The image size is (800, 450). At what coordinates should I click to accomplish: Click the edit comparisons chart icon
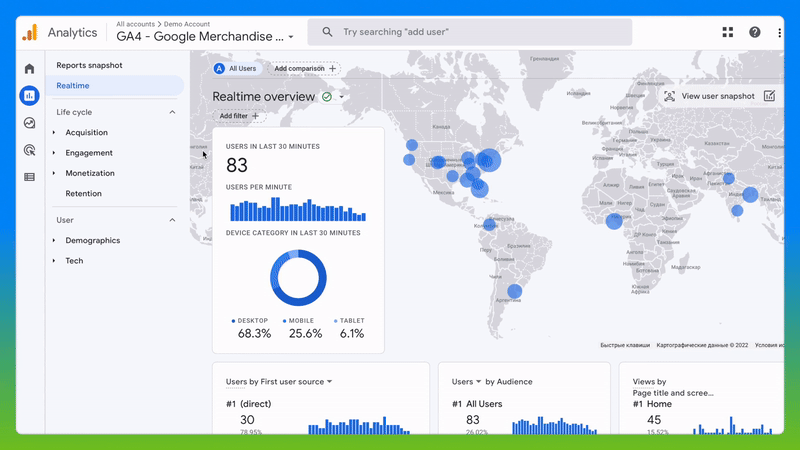(x=769, y=96)
